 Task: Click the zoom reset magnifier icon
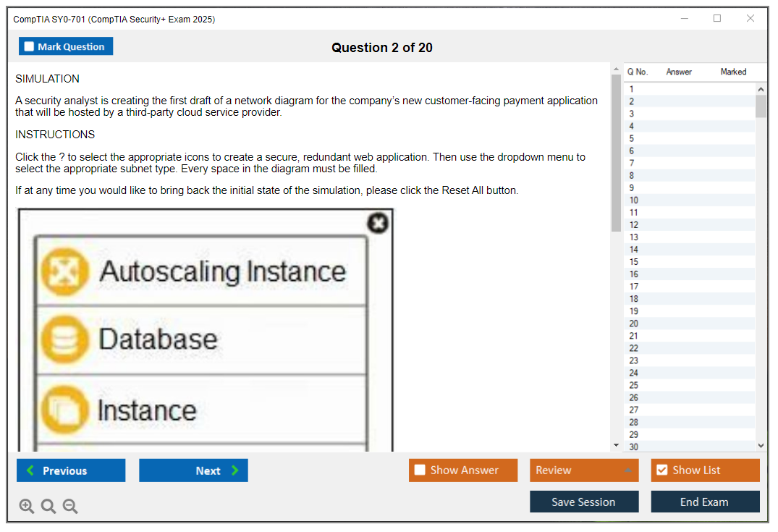coord(48,507)
